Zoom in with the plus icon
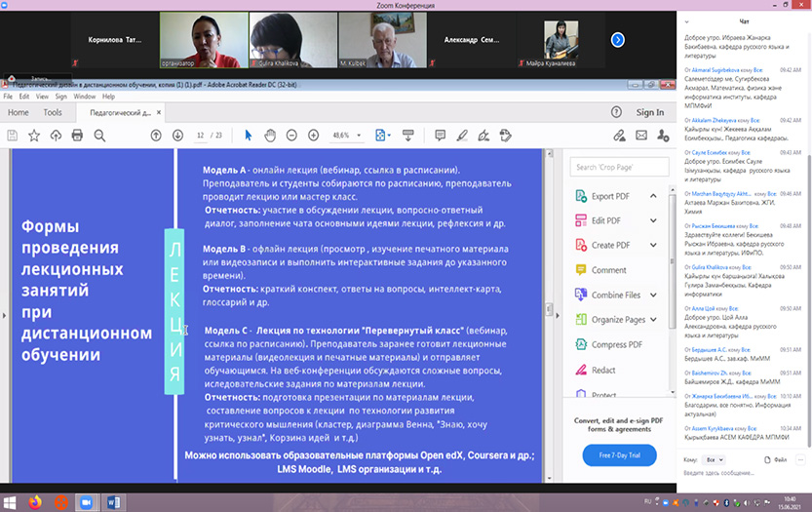 point(313,136)
